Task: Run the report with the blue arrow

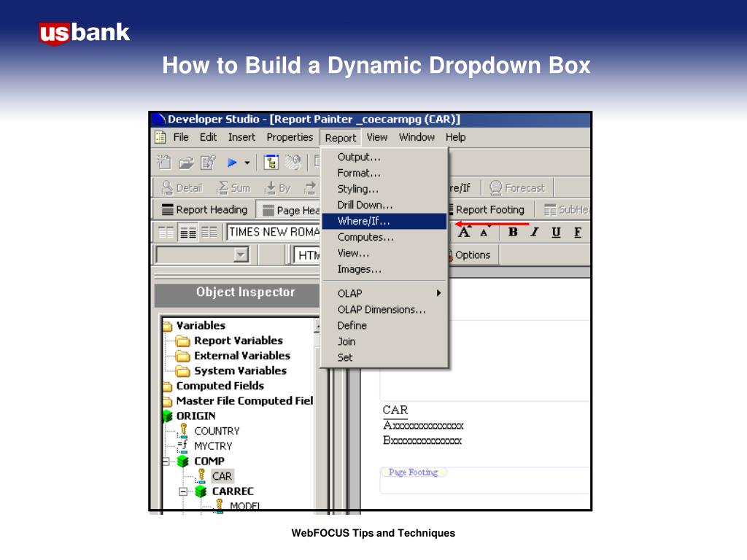Action: pos(232,163)
